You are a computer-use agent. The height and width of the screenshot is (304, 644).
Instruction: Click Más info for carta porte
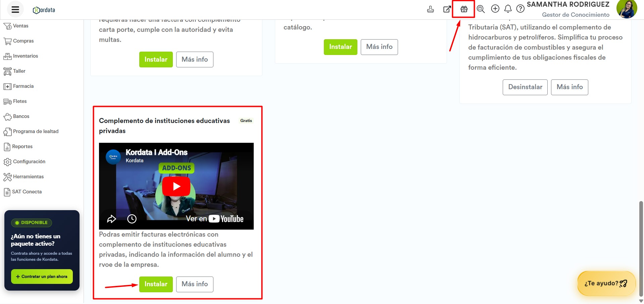(x=195, y=59)
